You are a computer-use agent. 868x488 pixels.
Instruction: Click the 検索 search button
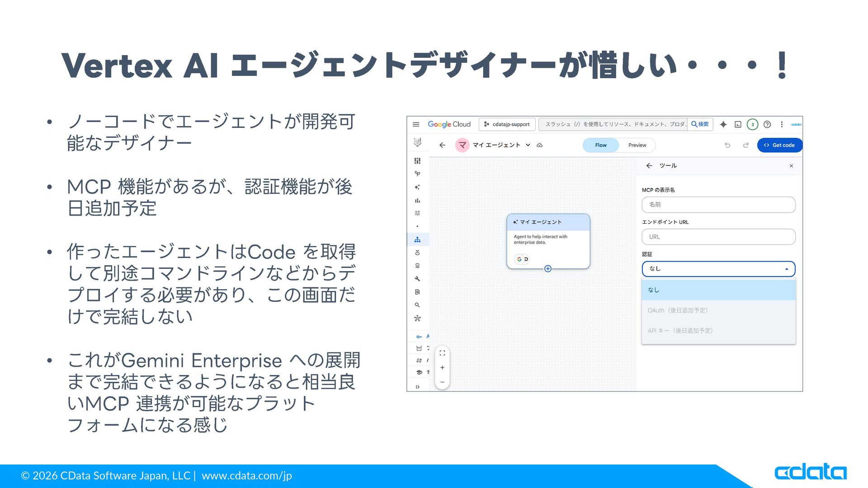[x=700, y=124]
